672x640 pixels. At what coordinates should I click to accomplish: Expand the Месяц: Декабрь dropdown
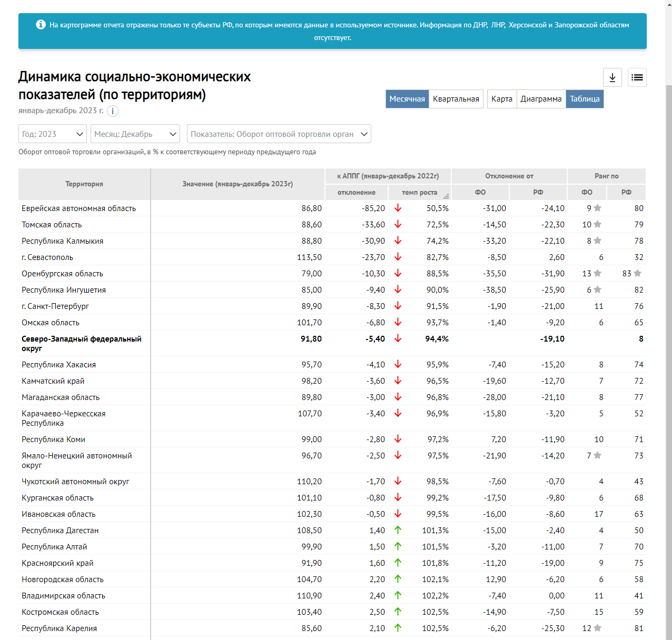(135, 134)
